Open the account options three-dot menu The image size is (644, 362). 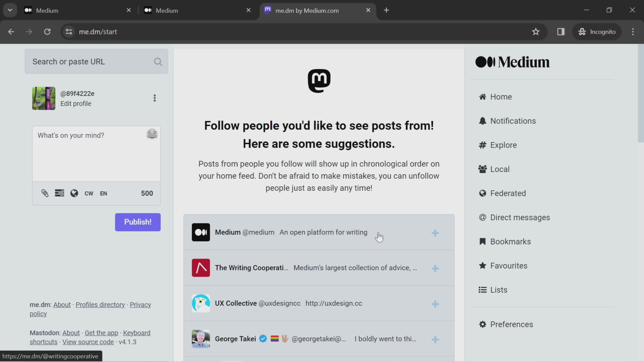coord(154,98)
